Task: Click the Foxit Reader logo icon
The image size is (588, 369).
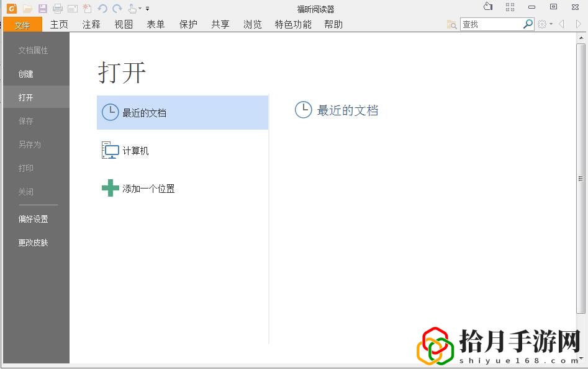Action: pyautogui.click(x=12, y=8)
